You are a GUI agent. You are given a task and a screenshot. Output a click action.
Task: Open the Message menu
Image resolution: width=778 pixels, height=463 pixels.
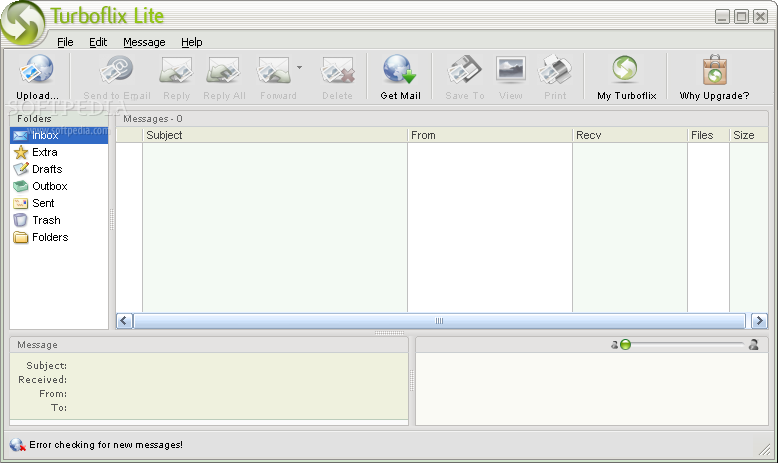[144, 42]
